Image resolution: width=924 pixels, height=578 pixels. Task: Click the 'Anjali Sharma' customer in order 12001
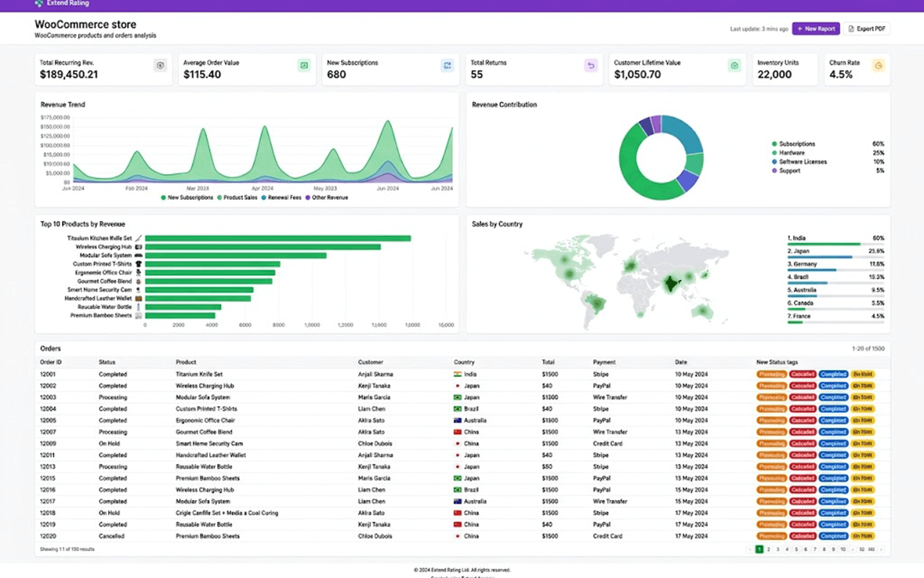click(375, 374)
